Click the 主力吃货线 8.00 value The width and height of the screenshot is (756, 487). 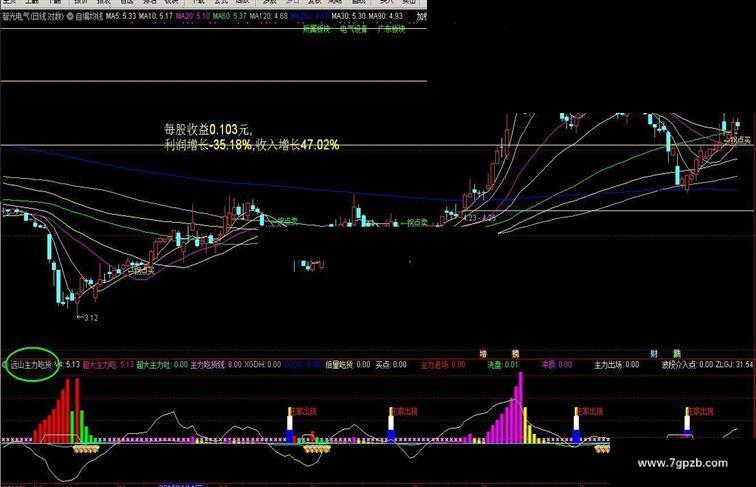click(x=216, y=365)
